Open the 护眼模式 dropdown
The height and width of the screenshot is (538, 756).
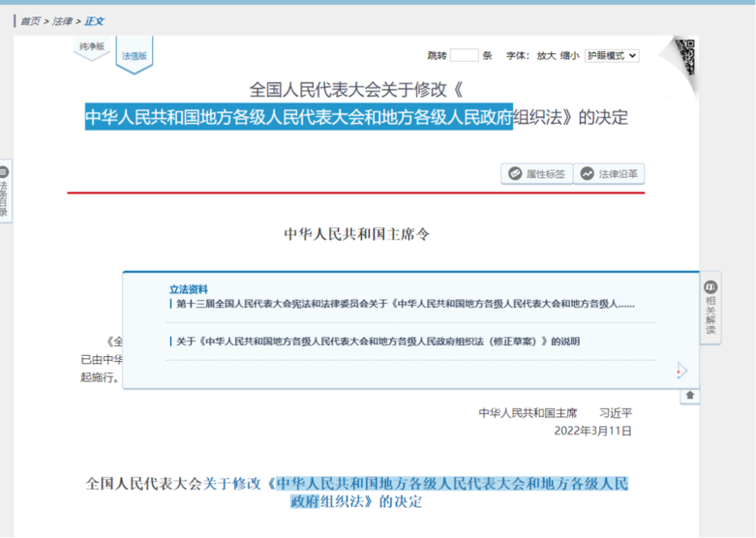pos(612,56)
